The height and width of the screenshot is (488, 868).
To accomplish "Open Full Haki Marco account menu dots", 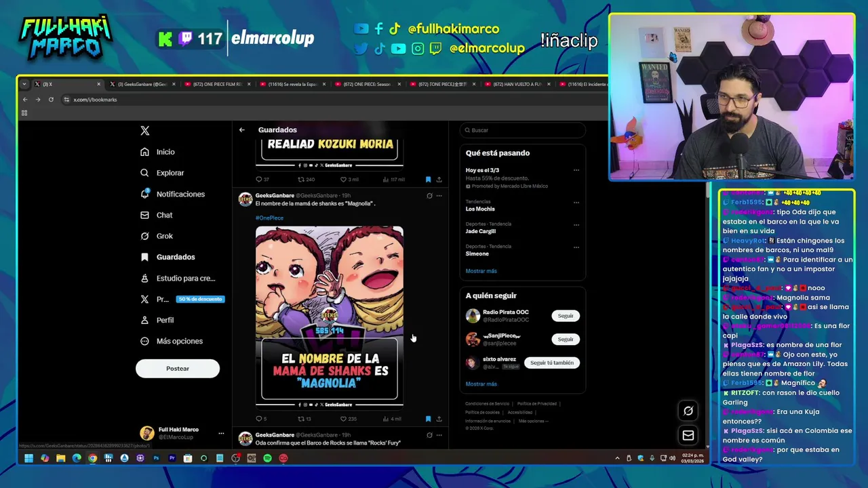I will tap(221, 433).
